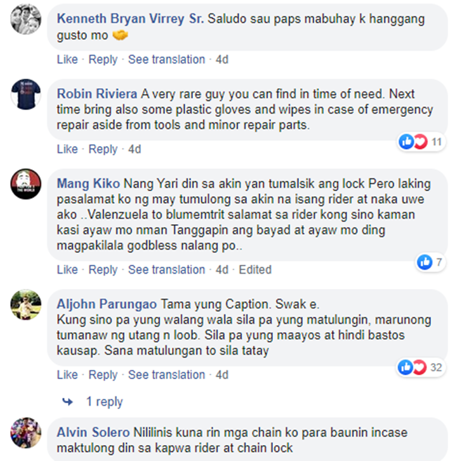See translation of Kenneth's comment
The image size is (476, 461).
[166, 59]
